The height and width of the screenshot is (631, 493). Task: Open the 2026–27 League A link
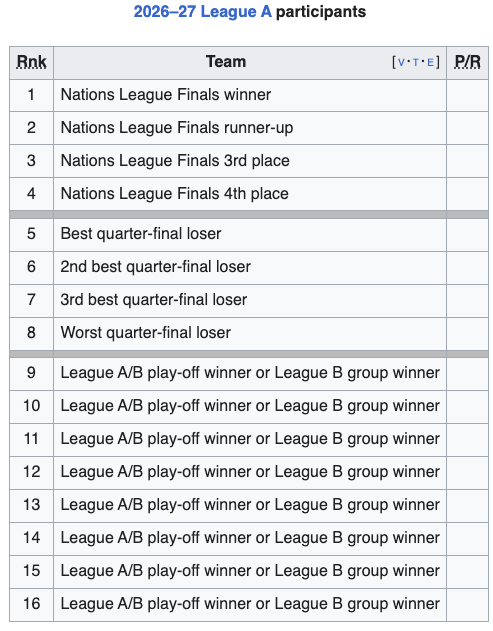202,12
